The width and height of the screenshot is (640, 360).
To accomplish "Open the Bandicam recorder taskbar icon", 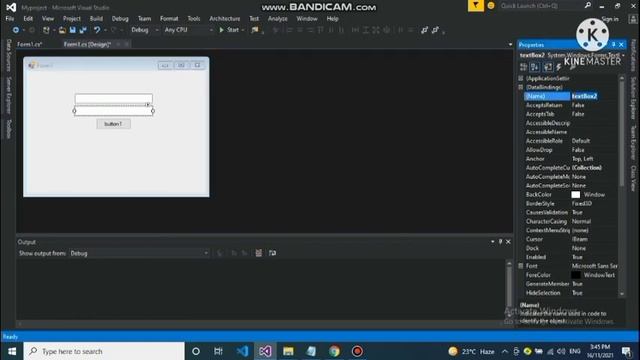I will coord(357,351).
